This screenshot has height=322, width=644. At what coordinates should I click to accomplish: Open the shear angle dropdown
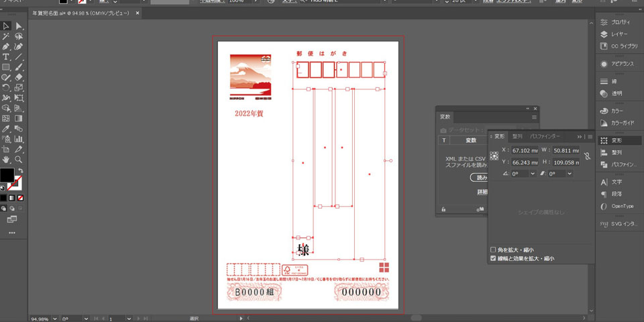pos(570,174)
